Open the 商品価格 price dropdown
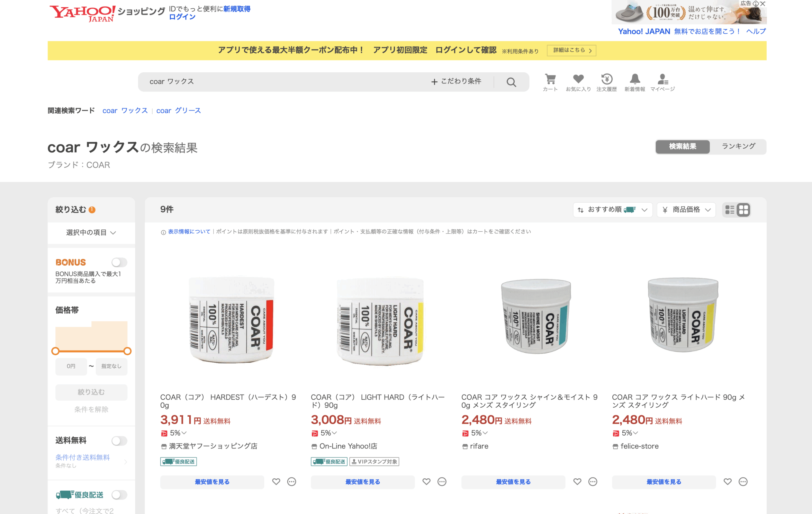The height and width of the screenshot is (514, 812). coord(686,210)
